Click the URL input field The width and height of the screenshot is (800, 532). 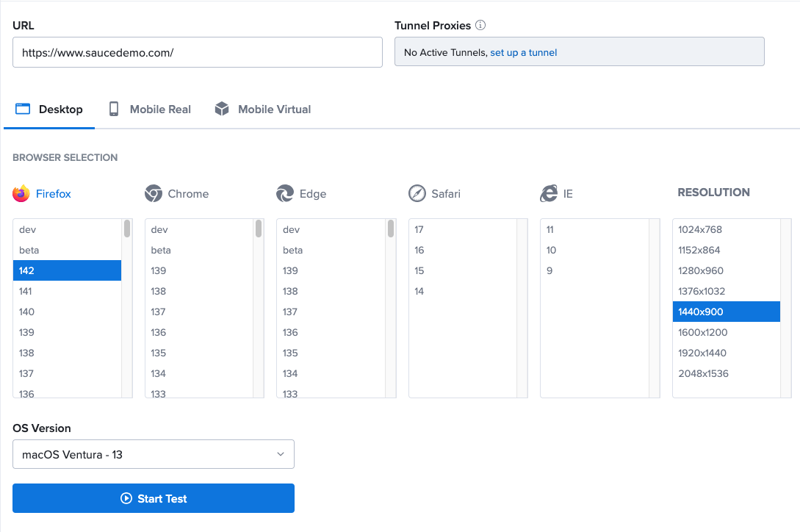coord(197,53)
